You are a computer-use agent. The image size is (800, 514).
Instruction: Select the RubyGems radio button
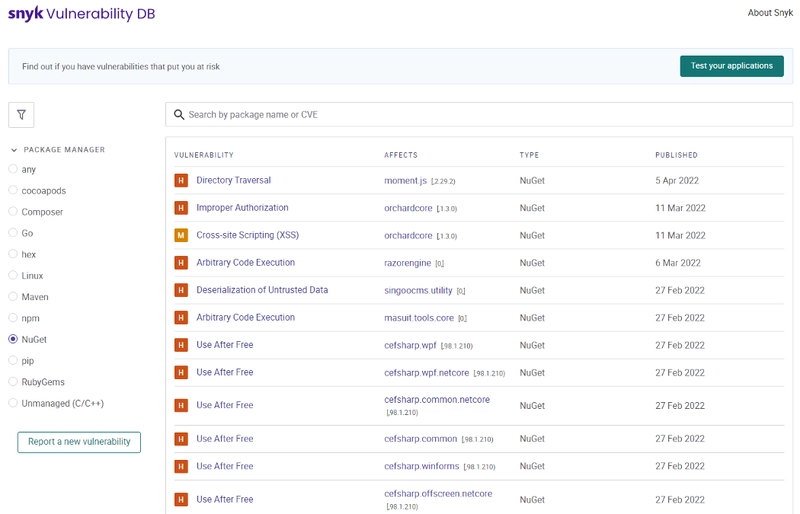[13, 382]
